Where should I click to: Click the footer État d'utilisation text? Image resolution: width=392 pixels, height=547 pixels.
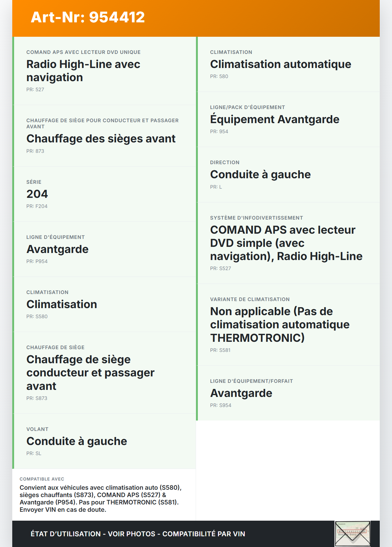click(138, 534)
